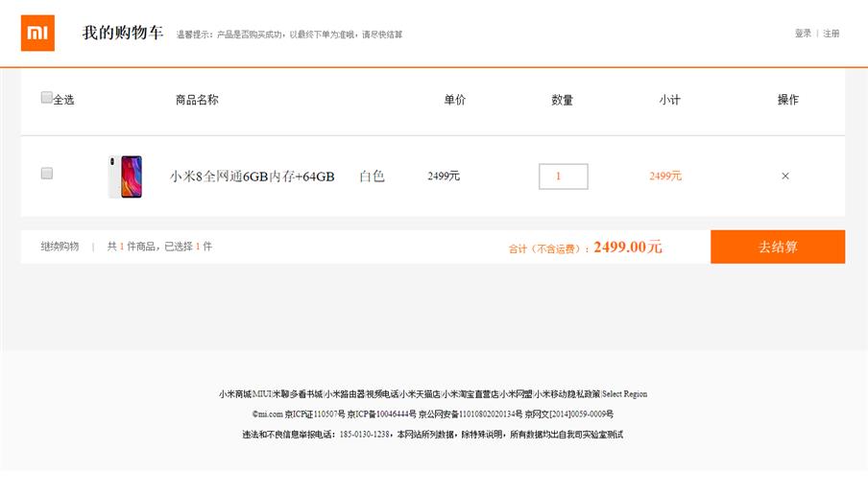Open the 隐私政策 footer link

[x=584, y=394]
